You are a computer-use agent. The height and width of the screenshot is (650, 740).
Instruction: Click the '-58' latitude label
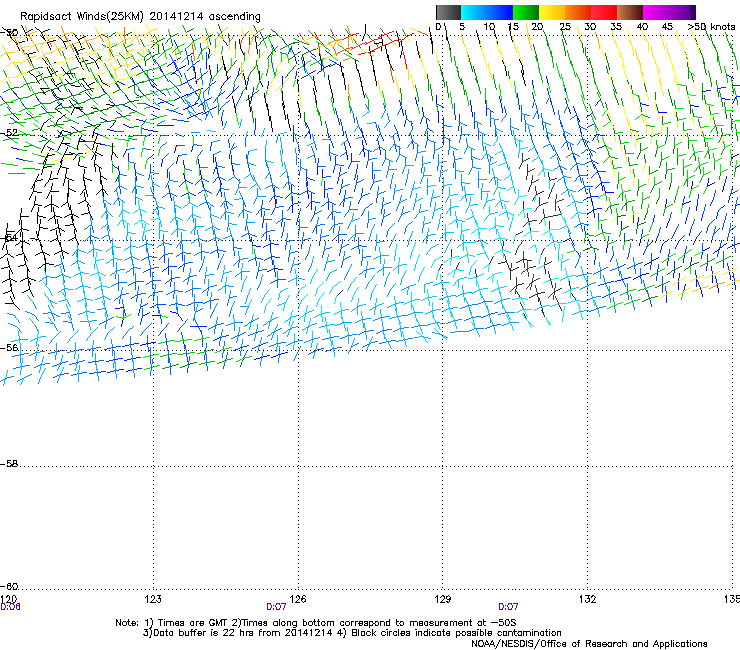pos(9,464)
